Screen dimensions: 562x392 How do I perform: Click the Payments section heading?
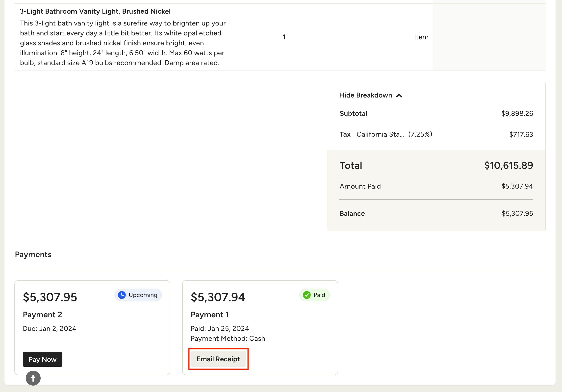33,254
